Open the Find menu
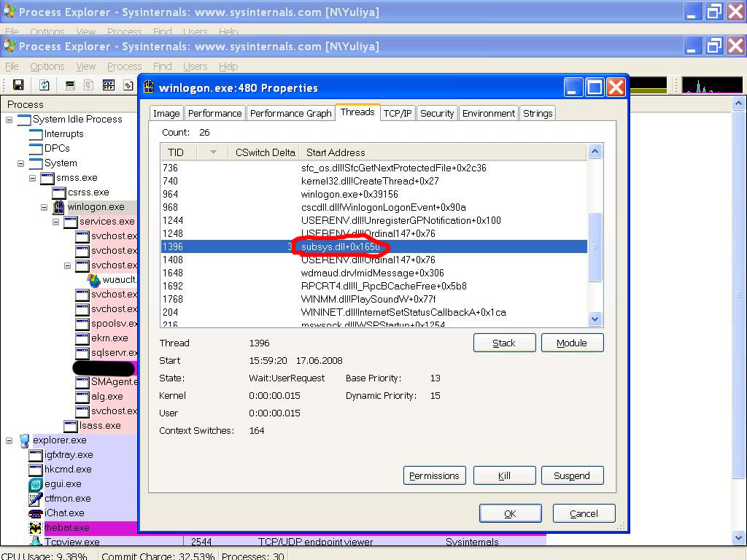The image size is (747, 560). (x=162, y=66)
